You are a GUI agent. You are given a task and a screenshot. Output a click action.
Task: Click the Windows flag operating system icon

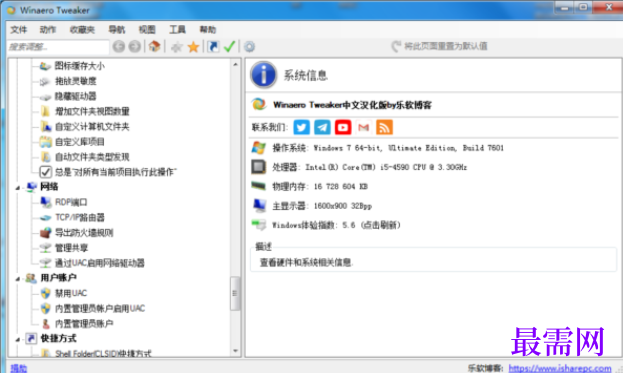coord(259,147)
